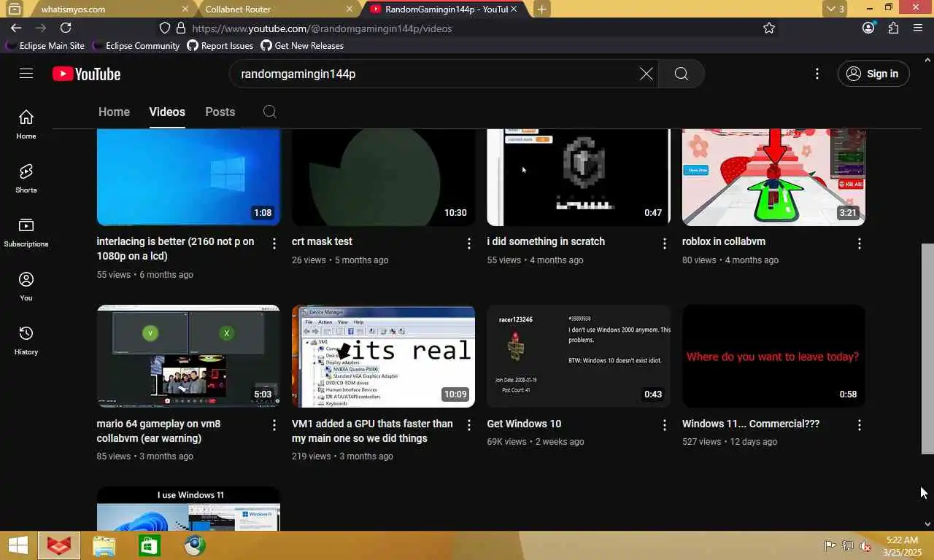Click the magnifier search button
Viewport: 934px width, 560px height.
681,74
